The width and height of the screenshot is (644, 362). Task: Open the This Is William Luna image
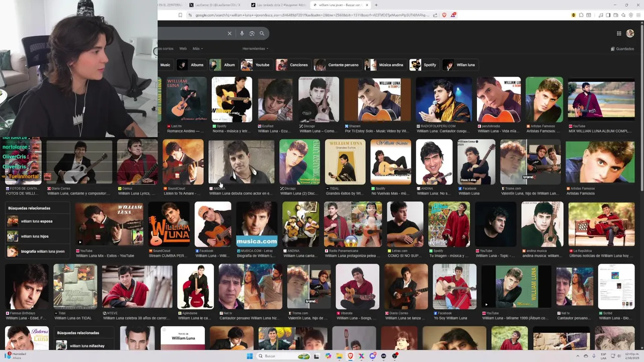tap(183, 338)
